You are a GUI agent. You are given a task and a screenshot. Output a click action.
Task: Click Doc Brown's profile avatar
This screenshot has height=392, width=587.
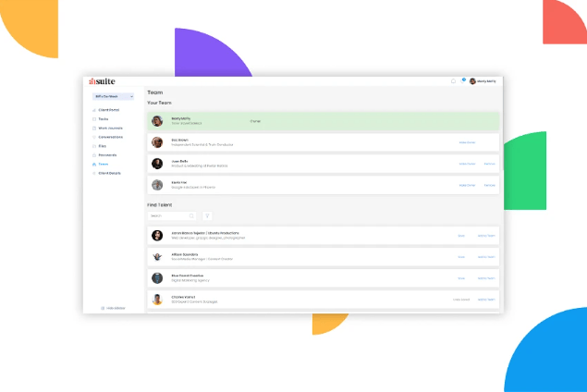point(157,142)
